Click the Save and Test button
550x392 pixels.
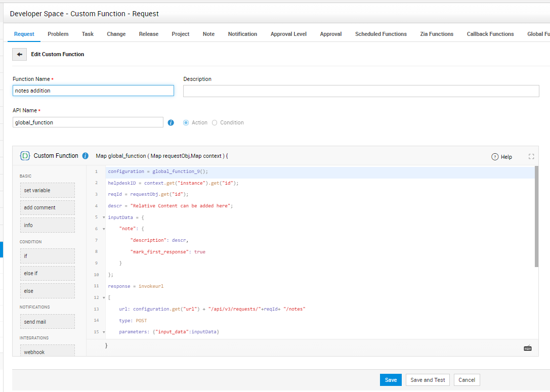pyautogui.click(x=428, y=380)
